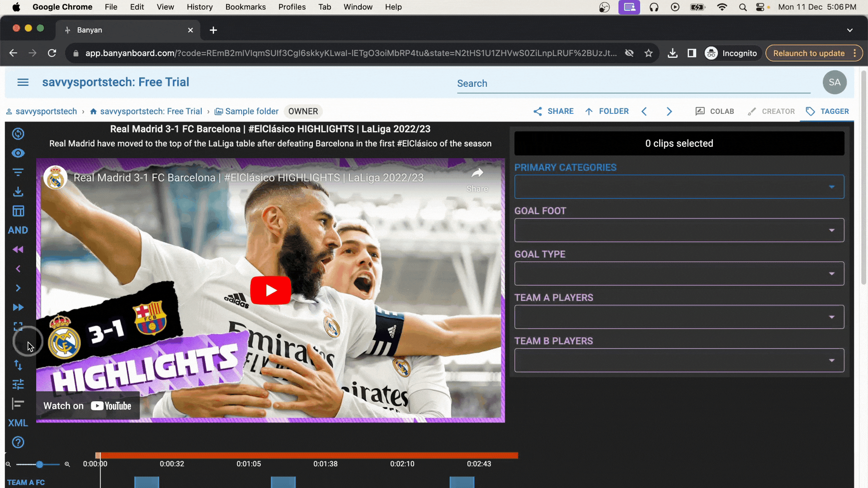The height and width of the screenshot is (488, 868).
Task: Expand the GOAL FOOT dropdown
Action: pyautogui.click(x=679, y=230)
